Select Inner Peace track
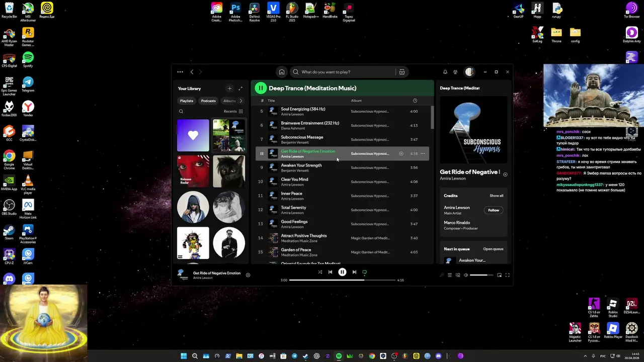The width and height of the screenshot is (644, 362). pyautogui.click(x=342, y=196)
